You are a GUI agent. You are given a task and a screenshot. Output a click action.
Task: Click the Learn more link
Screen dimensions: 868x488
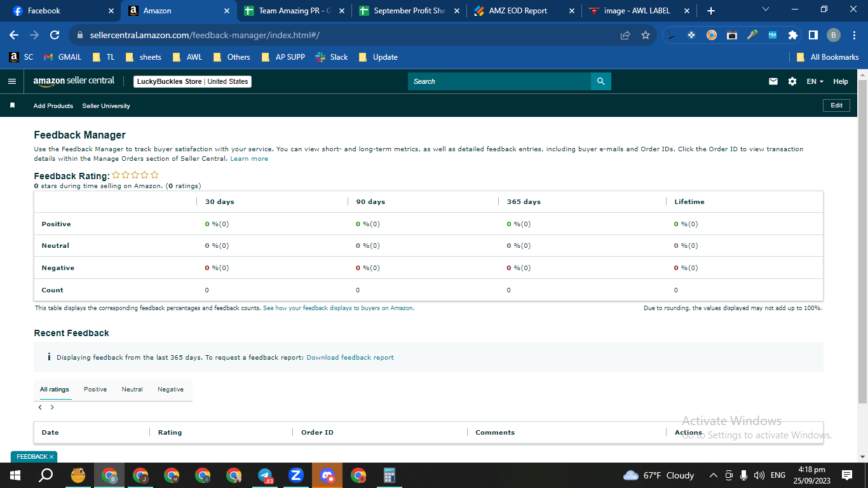pos(249,159)
